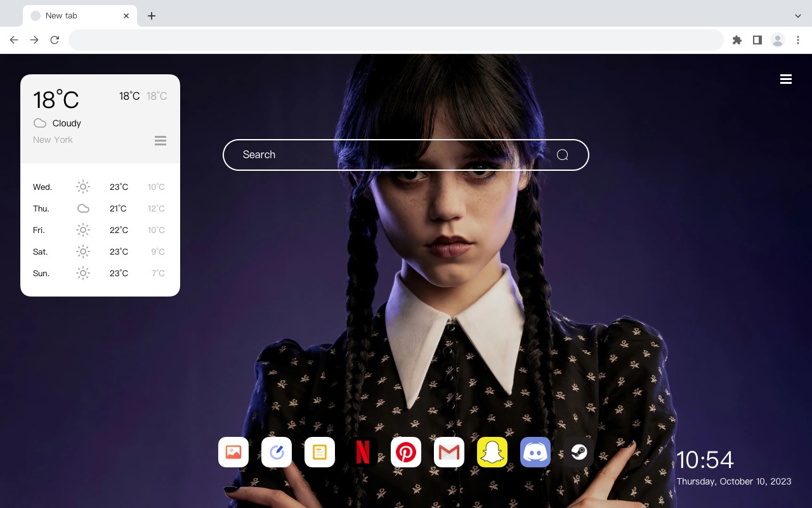Click the Thursday cloud weather icon
The height and width of the screenshot is (508, 812).
point(83,208)
